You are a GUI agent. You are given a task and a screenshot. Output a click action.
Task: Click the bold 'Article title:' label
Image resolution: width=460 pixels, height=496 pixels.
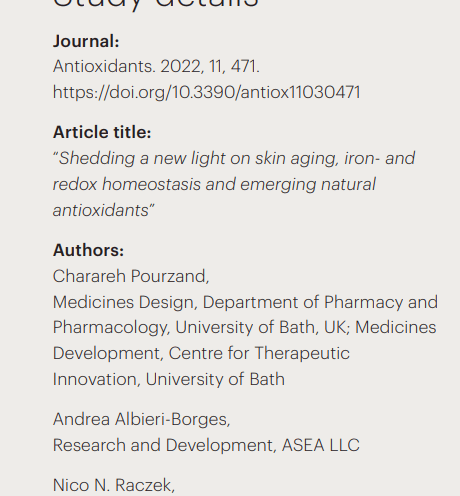(x=102, y=132)
